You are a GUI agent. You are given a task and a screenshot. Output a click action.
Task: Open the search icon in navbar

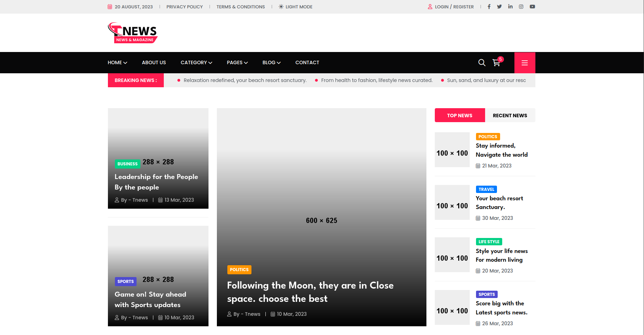coord(482,62)
